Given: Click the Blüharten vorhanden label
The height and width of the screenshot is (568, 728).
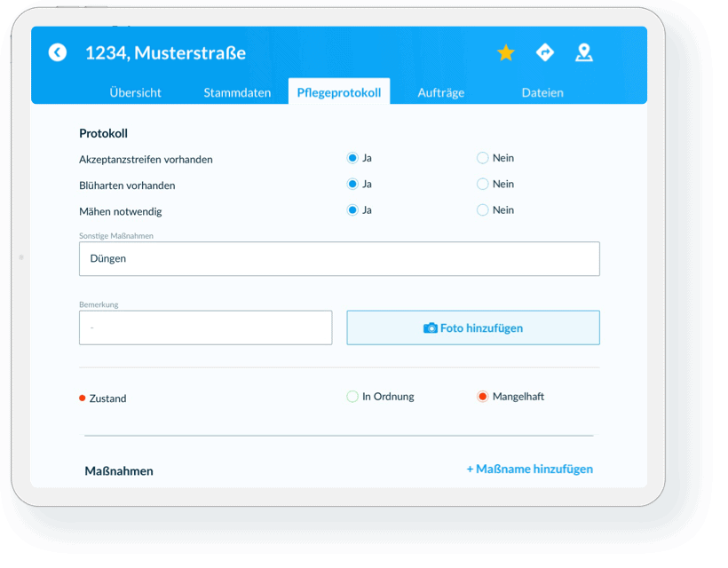Looking at the screenshot, I should (x=127, y=185).
